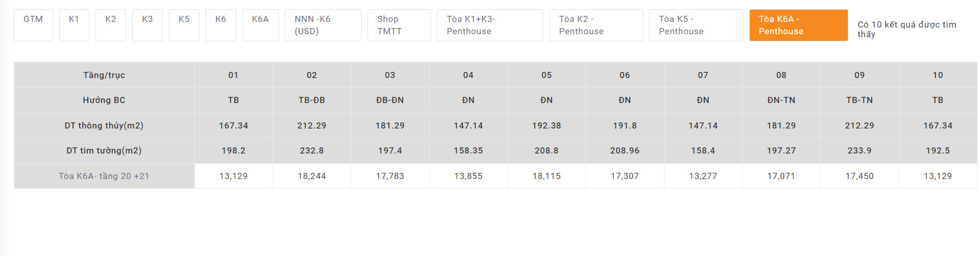The width and height of the screenshot is (980, 256).
Task: Click the Tầng/trục header cell
Action: pyautogui.click(x=104, y=75)
